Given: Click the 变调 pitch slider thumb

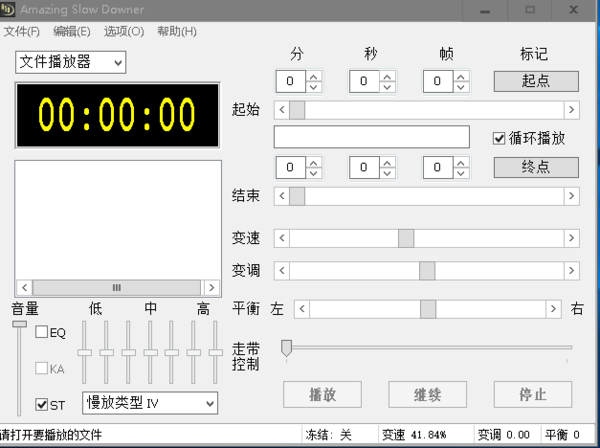Looking at the screenshot, I should coord(427,271).
